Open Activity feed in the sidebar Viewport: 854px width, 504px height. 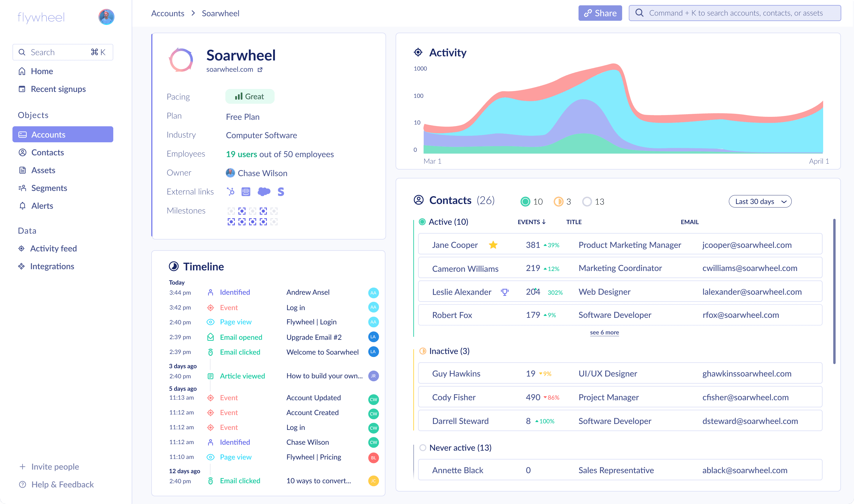53,249
